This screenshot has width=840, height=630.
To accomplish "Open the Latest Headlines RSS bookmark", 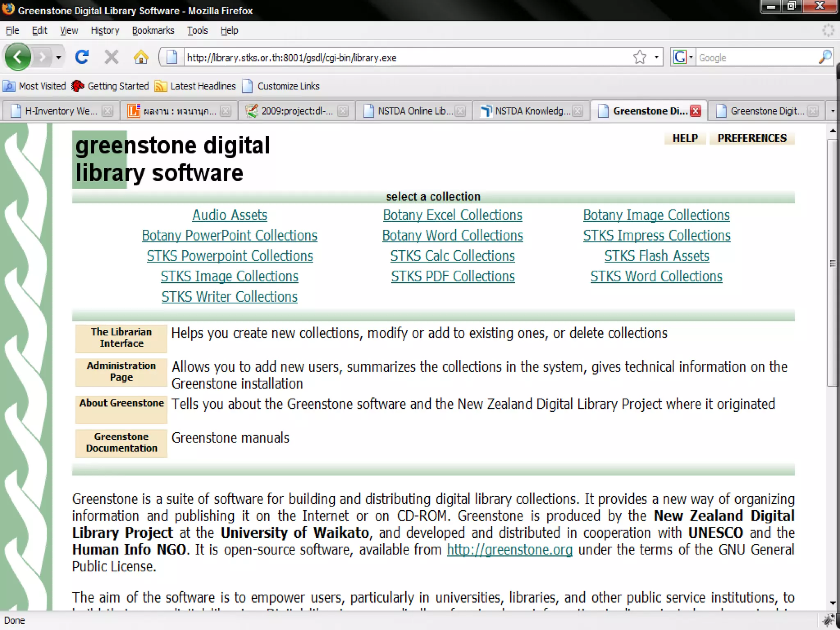I will click(195, 86).
